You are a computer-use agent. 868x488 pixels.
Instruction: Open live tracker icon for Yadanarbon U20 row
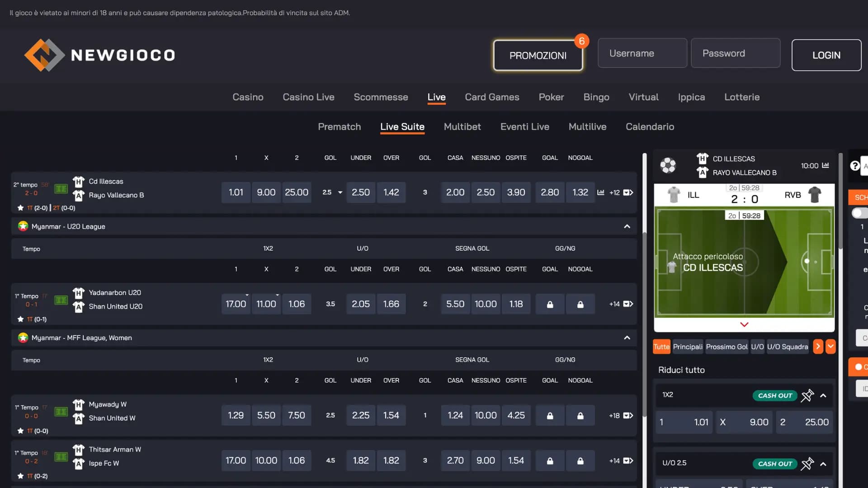point(61,300)
